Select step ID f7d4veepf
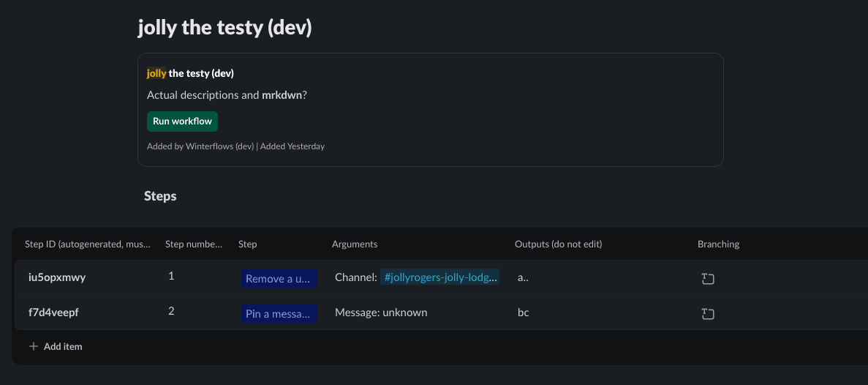The image size is (868, 385). pyautogui.click(x=53, y=313)
